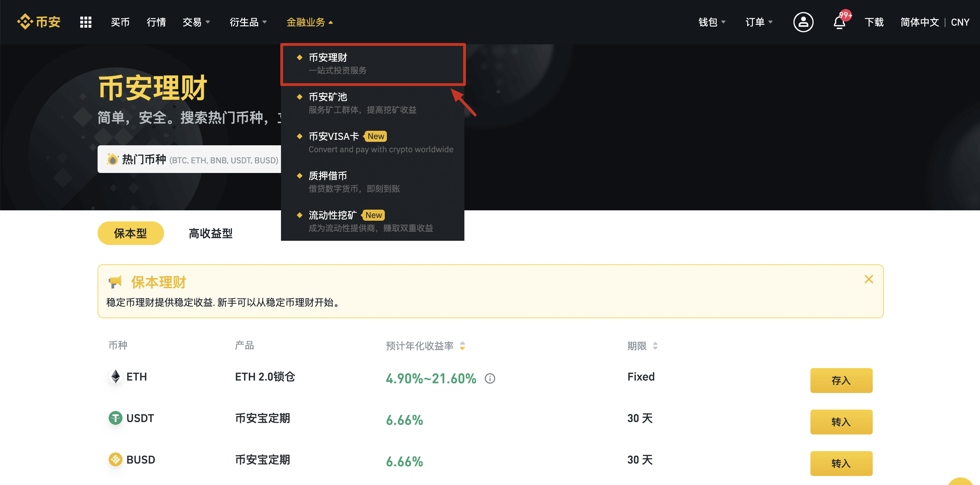Click the 币种 column header

click(x=118, y=345)
